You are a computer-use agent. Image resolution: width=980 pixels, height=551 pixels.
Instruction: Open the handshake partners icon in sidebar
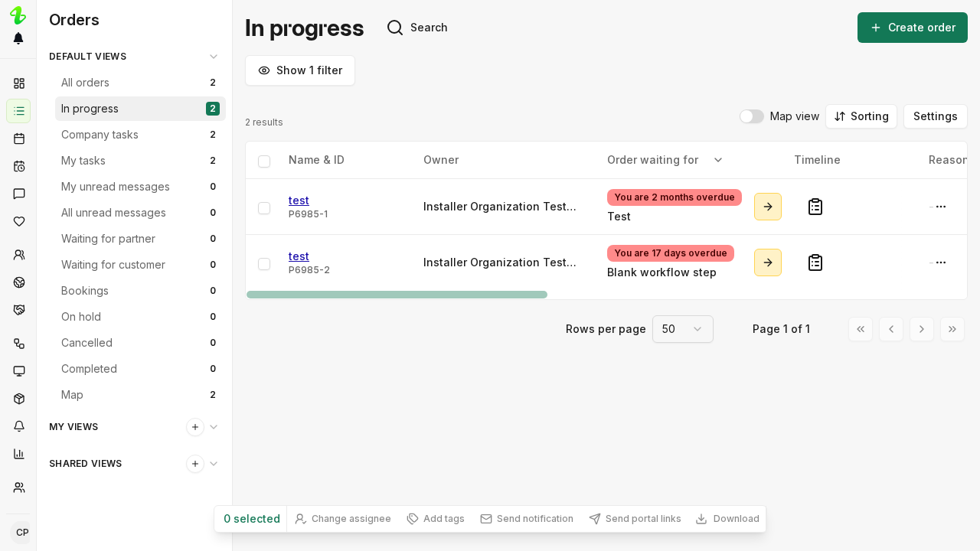[19, 310]
